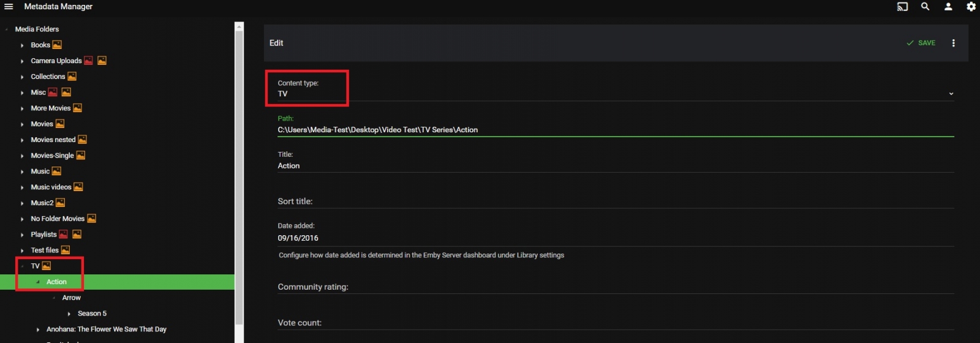This screenshot has width=980, height=343.
Task: Click the image icon next to Music2
Action: [x=60, y=203]
